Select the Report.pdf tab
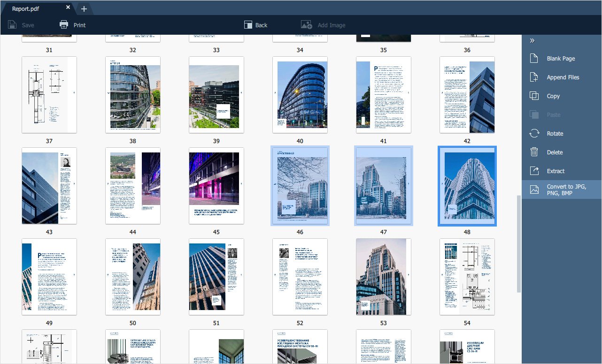602x364 pixels. tap(38, 8)
